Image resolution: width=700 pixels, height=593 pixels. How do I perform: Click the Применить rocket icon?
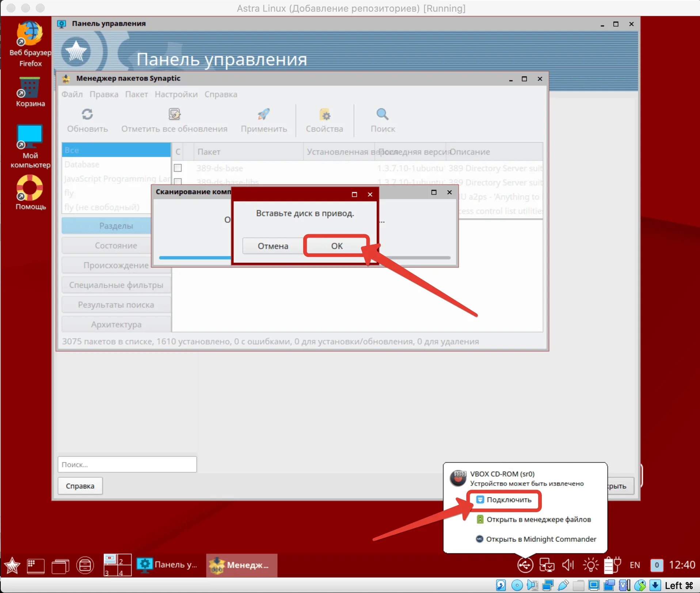[x=263, y=114]
